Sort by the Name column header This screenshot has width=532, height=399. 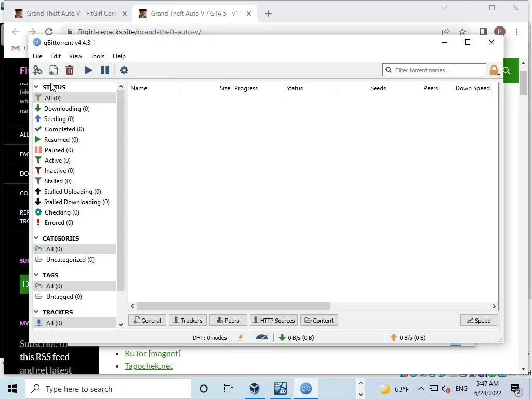click(154, 88)
